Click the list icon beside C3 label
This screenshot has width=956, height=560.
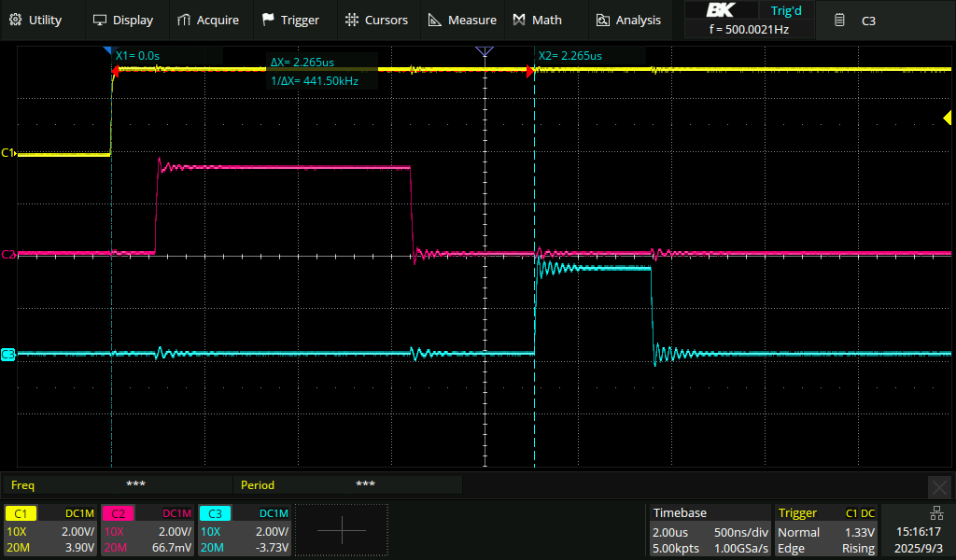tap(839, 21)
